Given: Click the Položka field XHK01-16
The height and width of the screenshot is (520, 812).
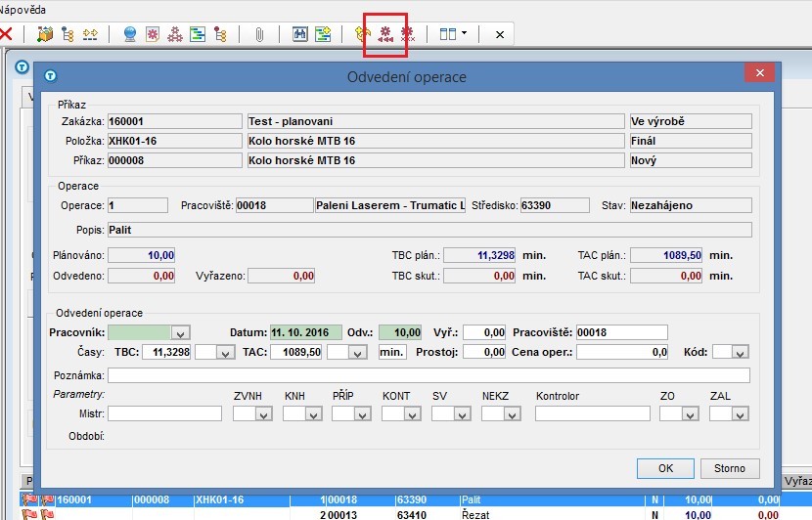Looking at the screenshot, I should [x=174, y=141].
